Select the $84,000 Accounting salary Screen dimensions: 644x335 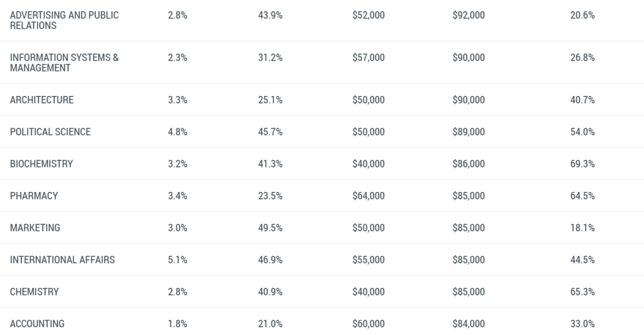point(469,324)
